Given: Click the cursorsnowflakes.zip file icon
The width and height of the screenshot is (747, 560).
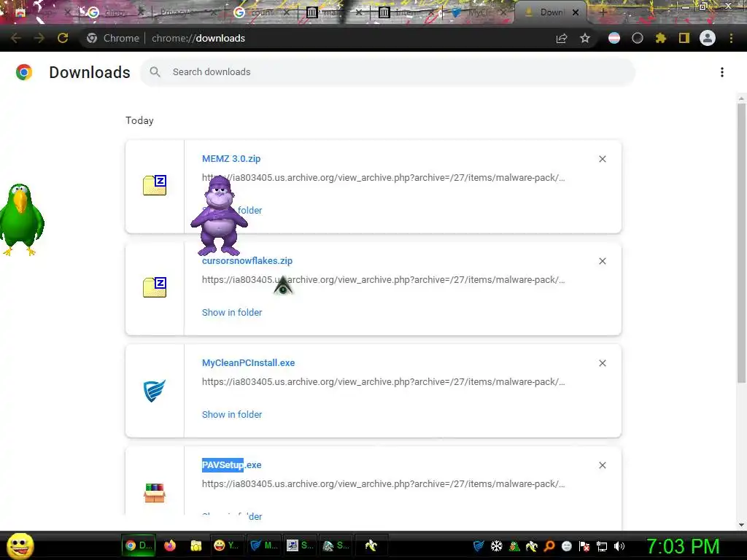Looking at the screenshot, I should (155, 287).
